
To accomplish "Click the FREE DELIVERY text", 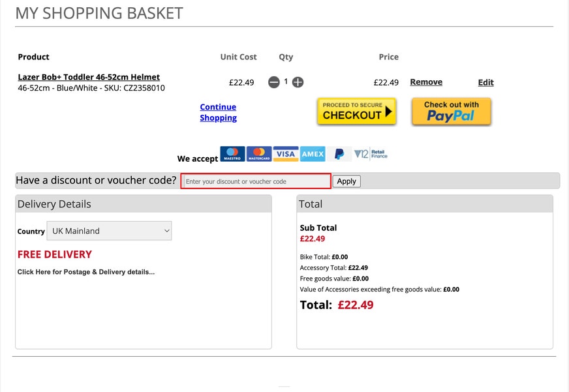I will (x=54, y=254).
